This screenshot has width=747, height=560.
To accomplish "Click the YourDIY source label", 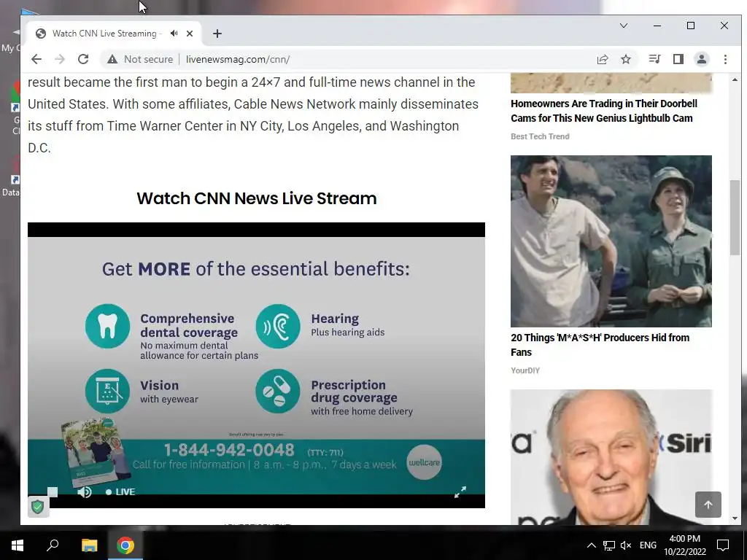I will click(525, 370).
